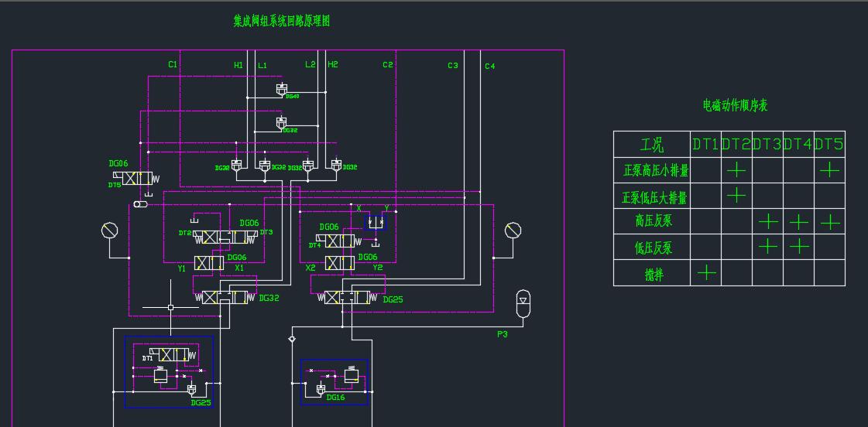
Task: Click the DT5 column header in table
Action: pos(829,145)
